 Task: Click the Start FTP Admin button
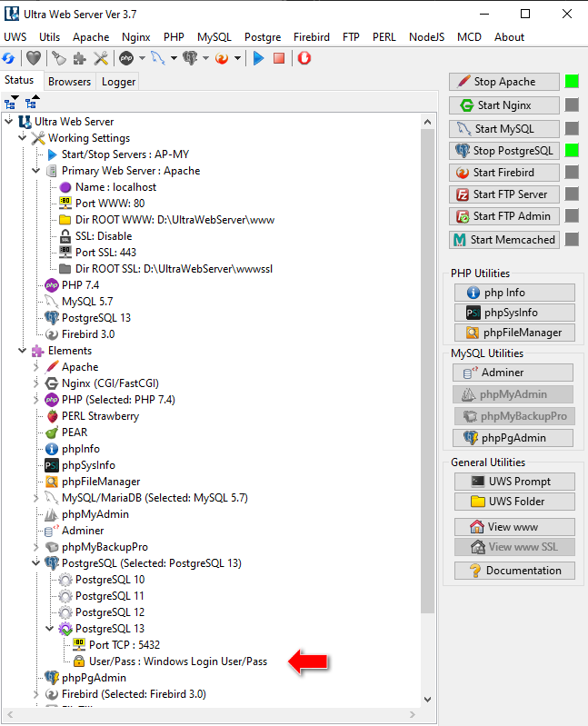(x=504, y=216)
